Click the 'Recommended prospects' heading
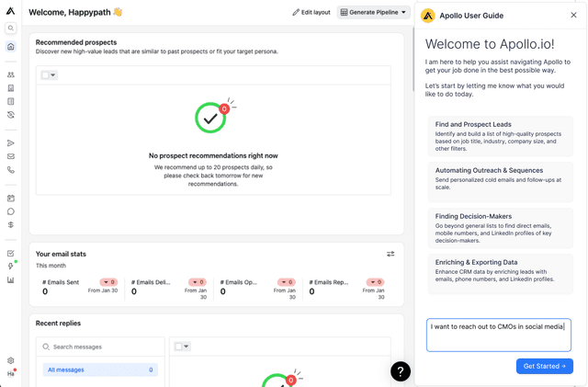This screenshot has width=588, height=387. 76,42
